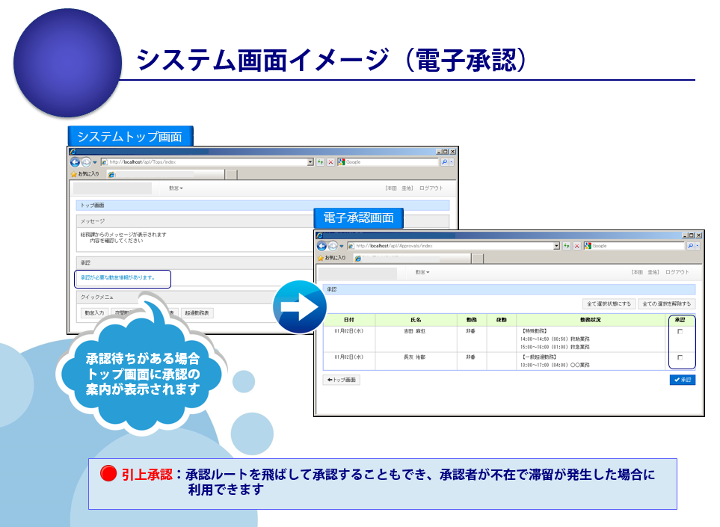Open recent pages dropdown beside the top-screen forward button
The image size is (720, 527).
(x=95, y=163)
